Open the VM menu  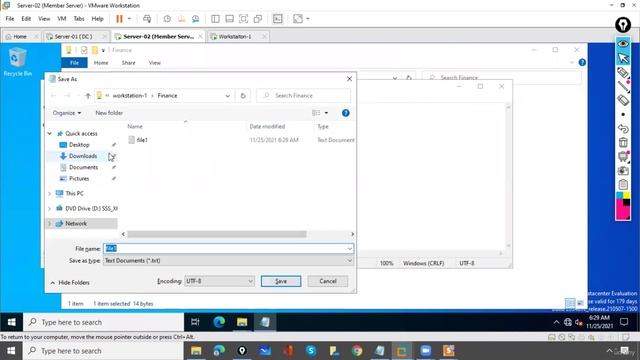(62, 19)
